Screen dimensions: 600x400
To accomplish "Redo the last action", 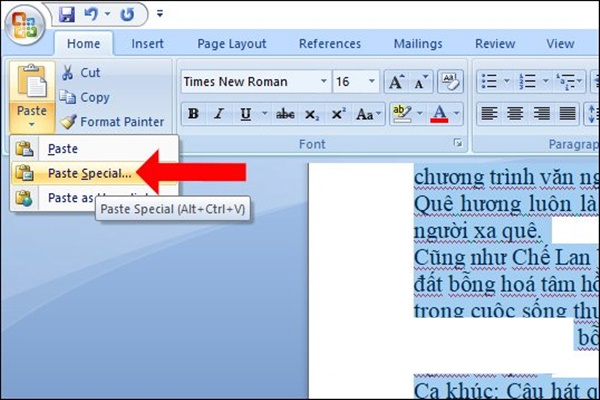I will [x=127, y=15].
